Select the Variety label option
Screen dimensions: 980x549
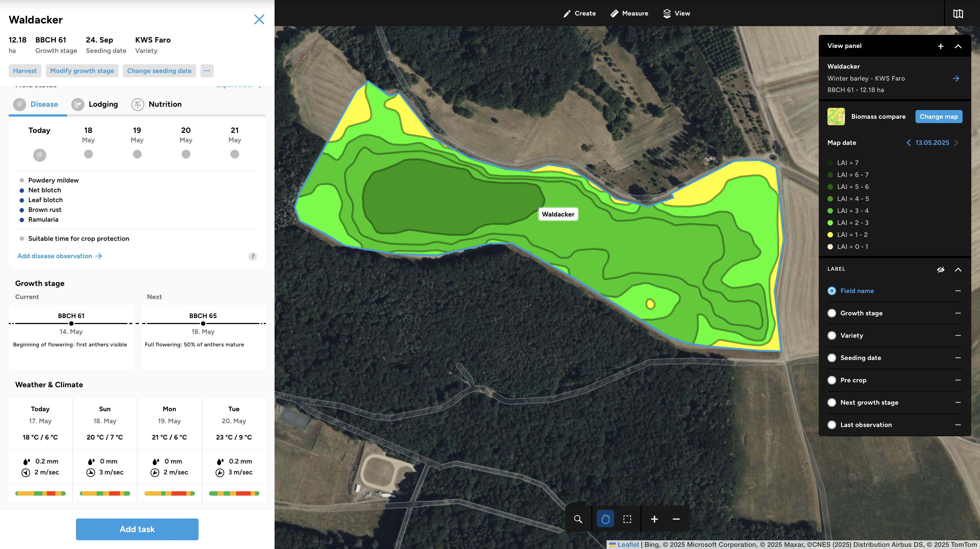point(832,335)
